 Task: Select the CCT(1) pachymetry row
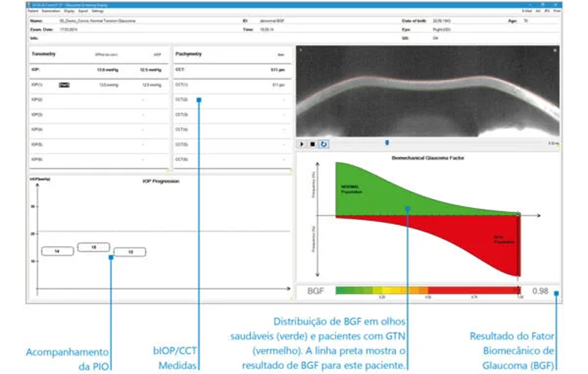232,85
